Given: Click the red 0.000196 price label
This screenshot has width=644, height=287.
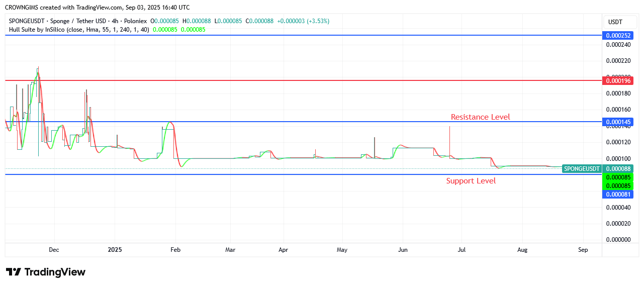Looking at the screenshot, I should [618, 81].
